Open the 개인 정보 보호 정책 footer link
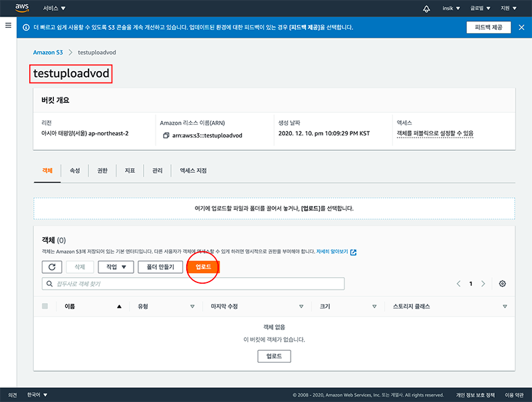This screenshot has width=532, height=402. point(475,395)
